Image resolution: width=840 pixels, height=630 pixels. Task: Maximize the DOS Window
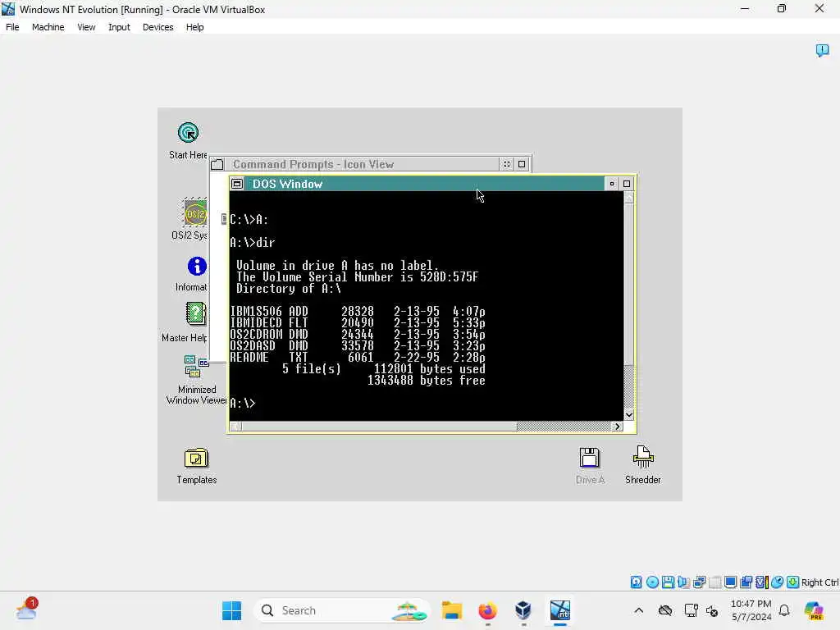point(627,184)
